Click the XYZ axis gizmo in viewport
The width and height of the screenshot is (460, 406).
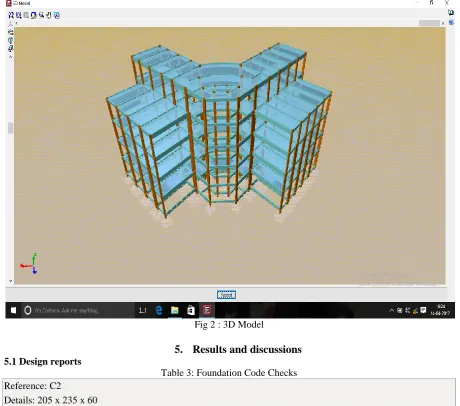(x=29, y=264)
